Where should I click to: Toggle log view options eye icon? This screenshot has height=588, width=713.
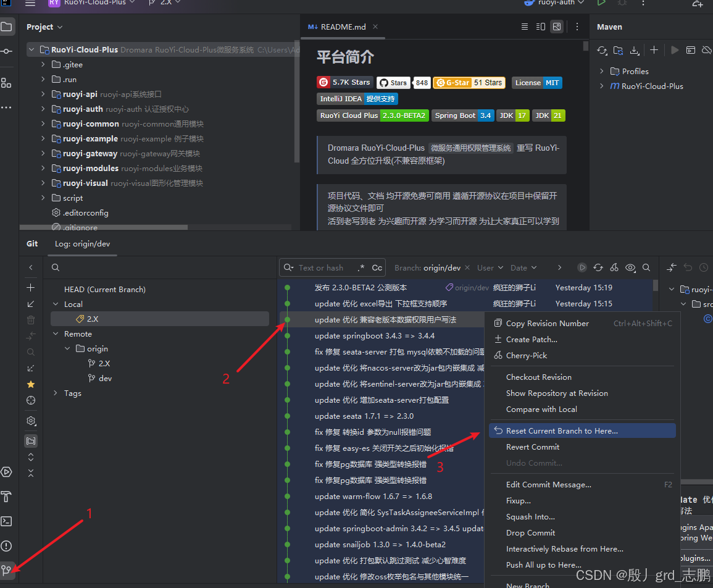[630, 267]
